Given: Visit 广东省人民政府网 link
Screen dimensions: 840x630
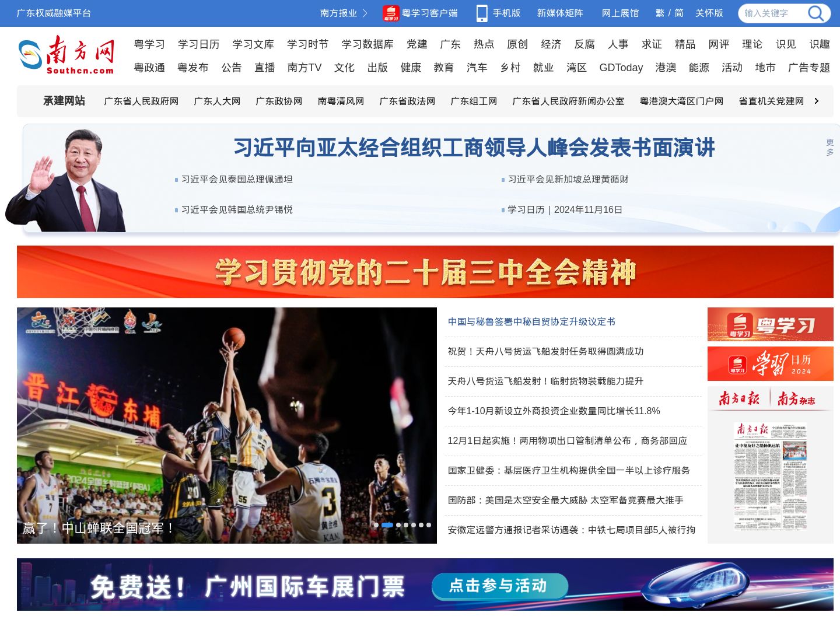Looking at the screenshot, I should (141, 101).
